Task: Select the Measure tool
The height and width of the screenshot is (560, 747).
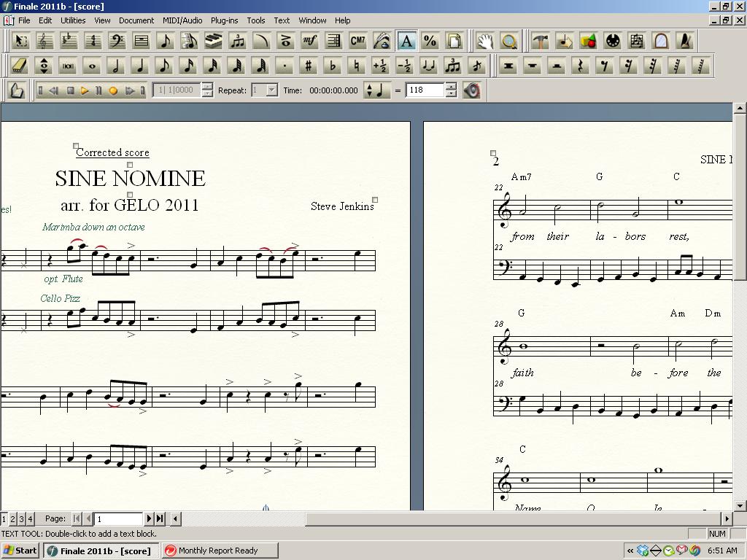Action: click(142, 41)
